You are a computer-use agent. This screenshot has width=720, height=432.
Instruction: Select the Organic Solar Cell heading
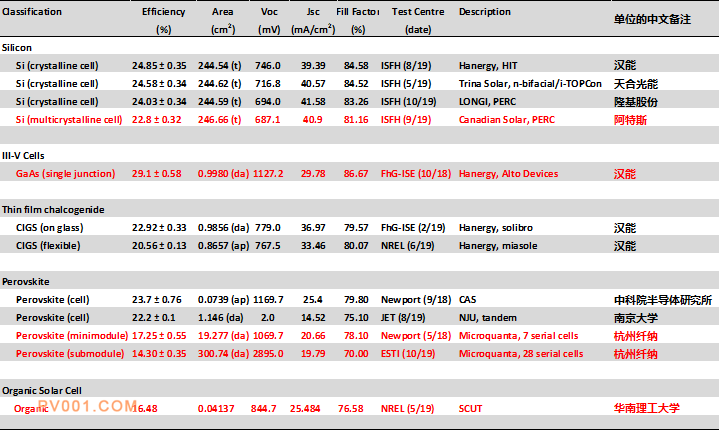point(42,391)
